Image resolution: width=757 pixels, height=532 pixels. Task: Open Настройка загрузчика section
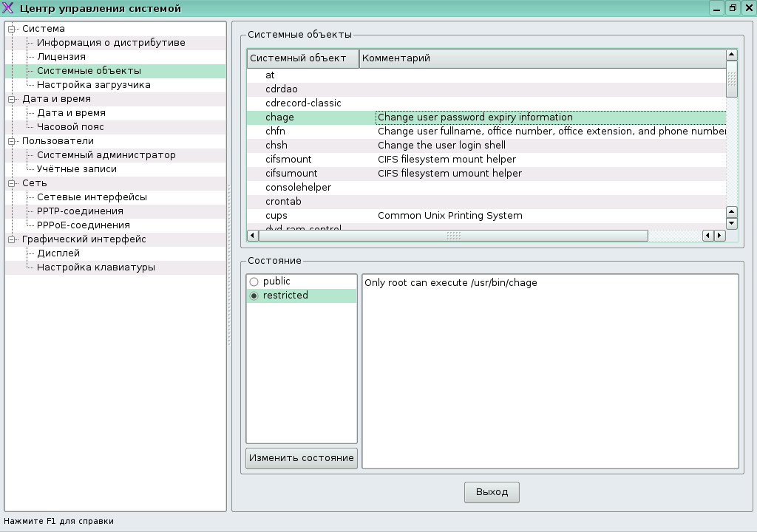[x=93, y=85]
